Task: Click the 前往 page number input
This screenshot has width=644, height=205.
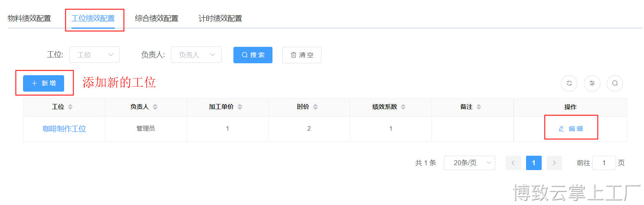Action: [x=604, y=163]
